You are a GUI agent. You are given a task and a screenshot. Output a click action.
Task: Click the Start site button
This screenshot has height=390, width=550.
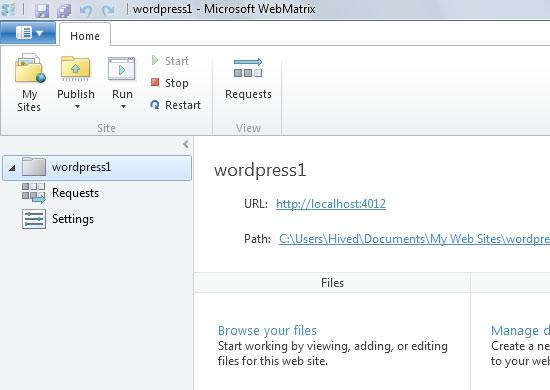tap(170, 61)
